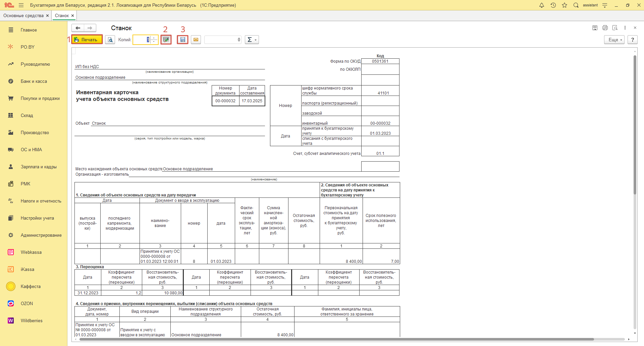Open the Банк и касса section

[34, 81]
